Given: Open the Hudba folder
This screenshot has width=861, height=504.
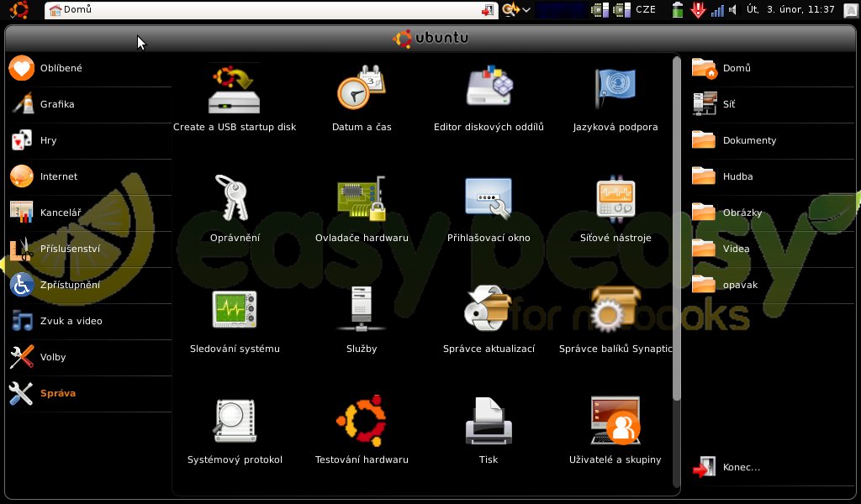Looking at the screenshot, I should [x=773, y=176].
